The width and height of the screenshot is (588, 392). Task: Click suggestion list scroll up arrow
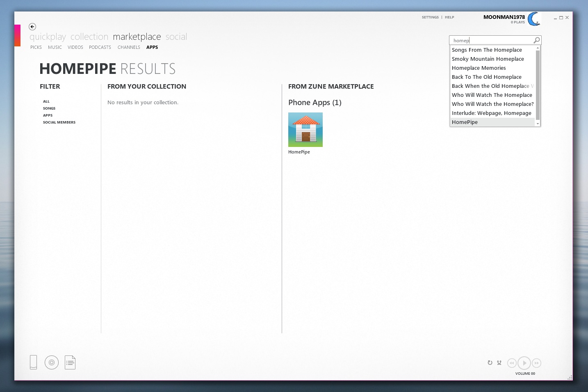pyautogui.click(x=538, y=48)
